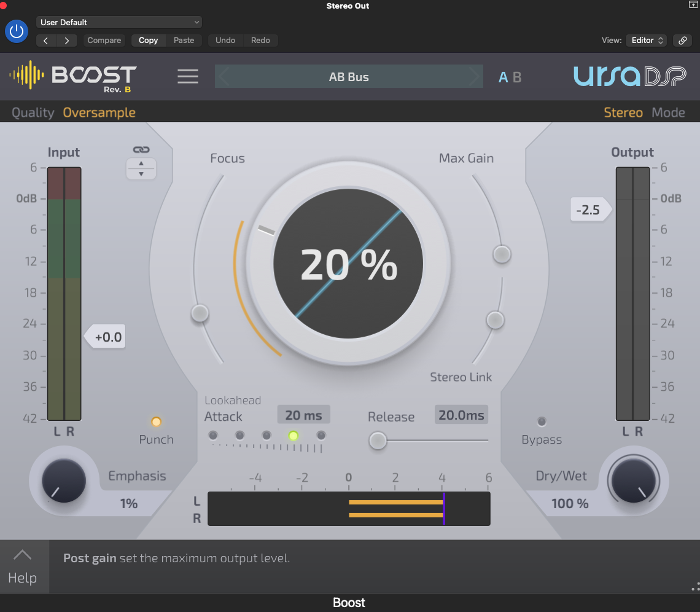Click the Undo button
Image resolution: width=700 pixels, height=612 pixels.
pos(225,40)
